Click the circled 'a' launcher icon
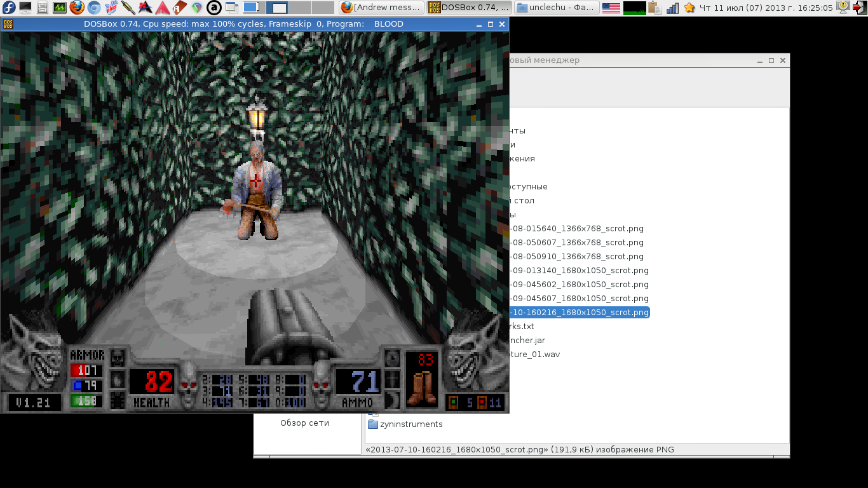This screenshot has width=868, height=488. pyautogui.click(x=214, y=8)
